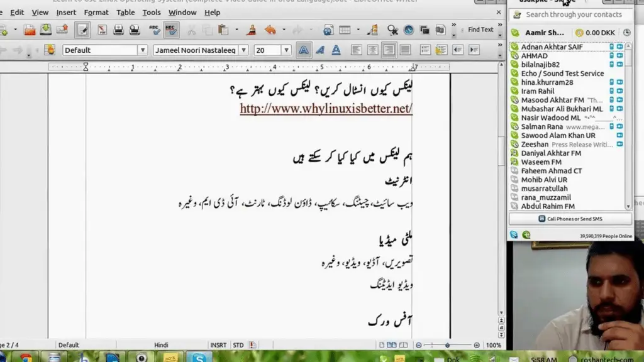
Task: Click Call Phones or Send SMS button
Action: [570, 219]
